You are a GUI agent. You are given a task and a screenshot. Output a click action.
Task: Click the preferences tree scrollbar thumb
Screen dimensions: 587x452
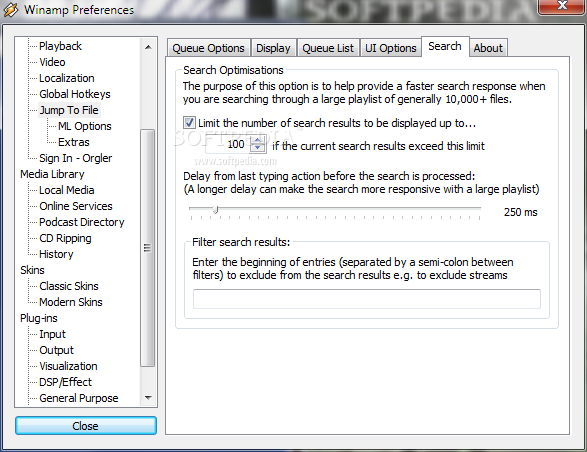(147, 248)
